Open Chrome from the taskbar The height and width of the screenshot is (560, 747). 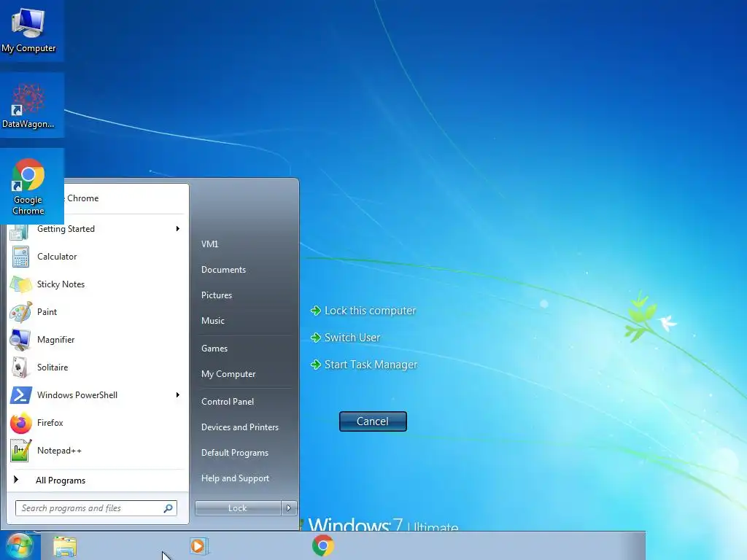(x=323, y=545)
